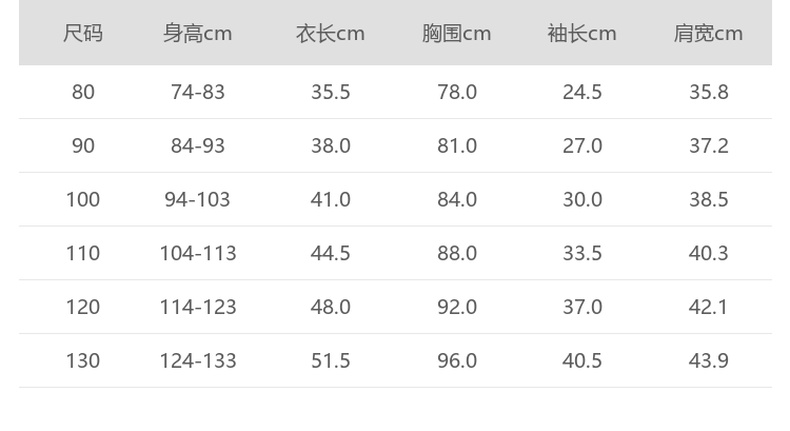Select the 35.8 shoulder width value

click(708, 92)
